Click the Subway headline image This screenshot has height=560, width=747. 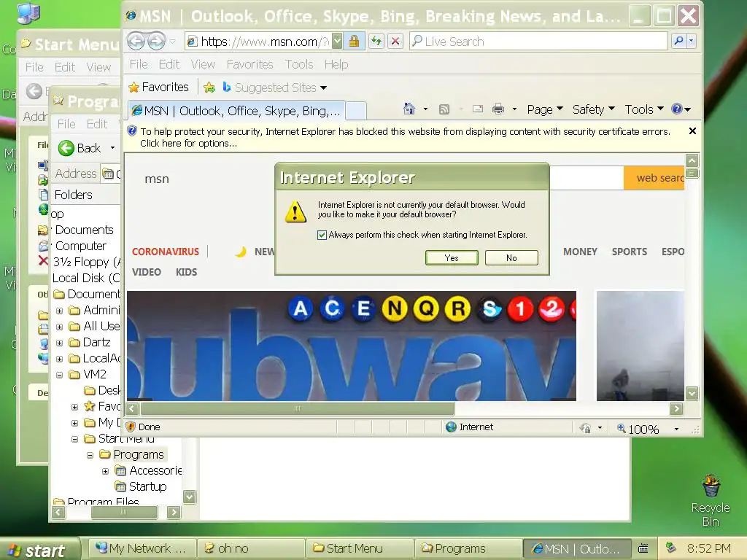click(x=352, y=346)
